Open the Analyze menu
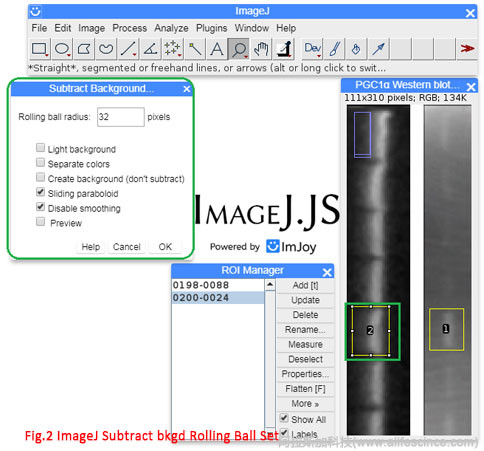The width and height of the screenshot is (484, 451). 171,28
